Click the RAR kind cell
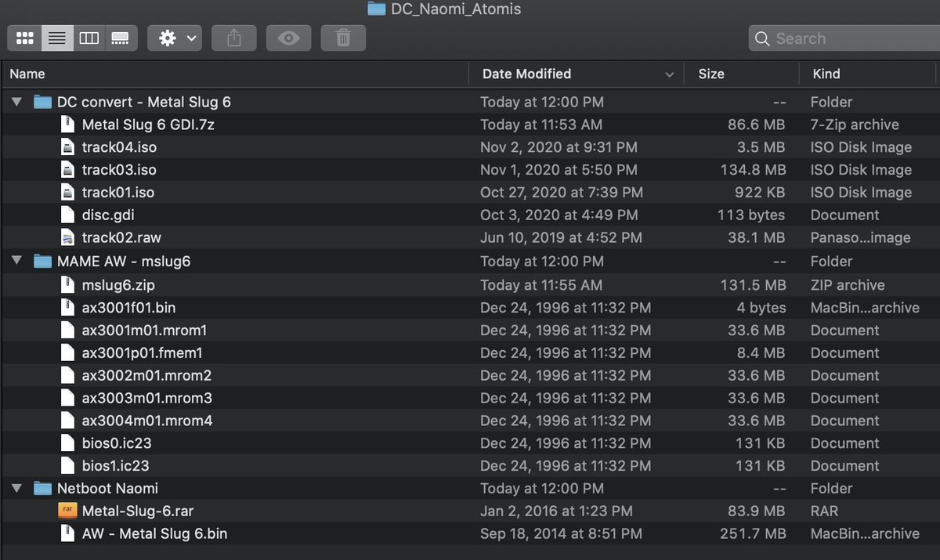 [824, 511]
